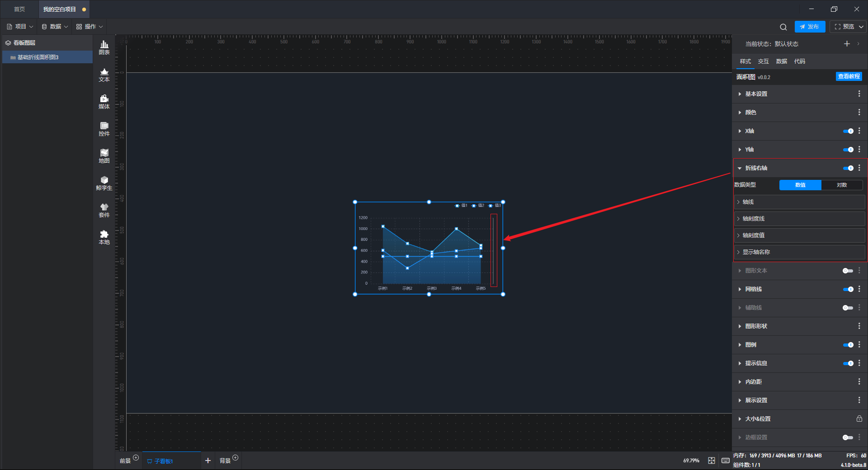Click the 发布 publish button

[810, 27]
